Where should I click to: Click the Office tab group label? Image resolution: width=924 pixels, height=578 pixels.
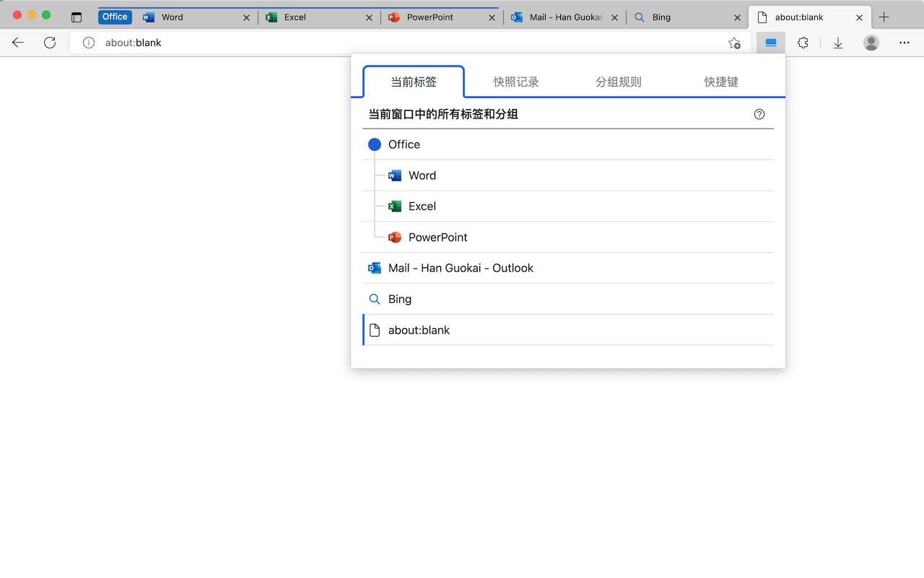[115, 17]
